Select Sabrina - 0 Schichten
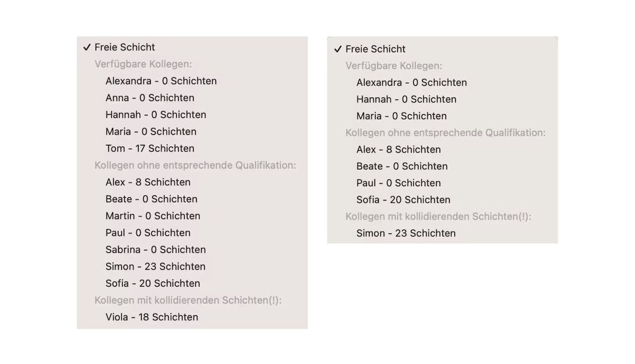Screen dimensions: 635x364 tap(156, 250)
